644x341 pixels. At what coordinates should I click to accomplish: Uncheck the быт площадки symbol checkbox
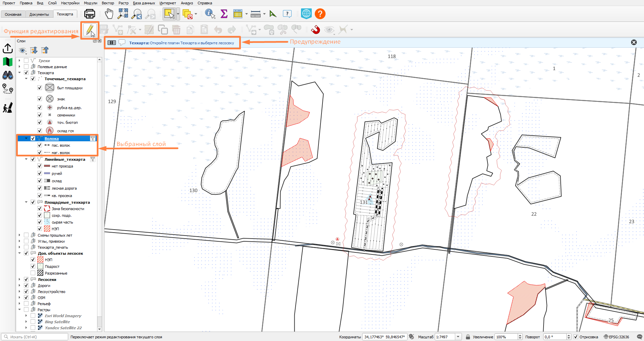coord(40,88)
